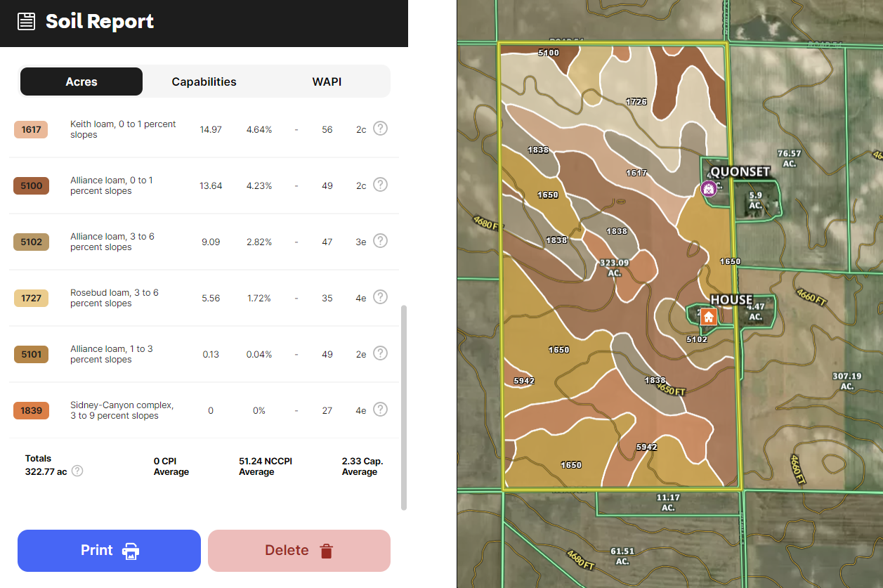
Task: Click the 1617 soil color swatch
Action: tap(31, 129)
